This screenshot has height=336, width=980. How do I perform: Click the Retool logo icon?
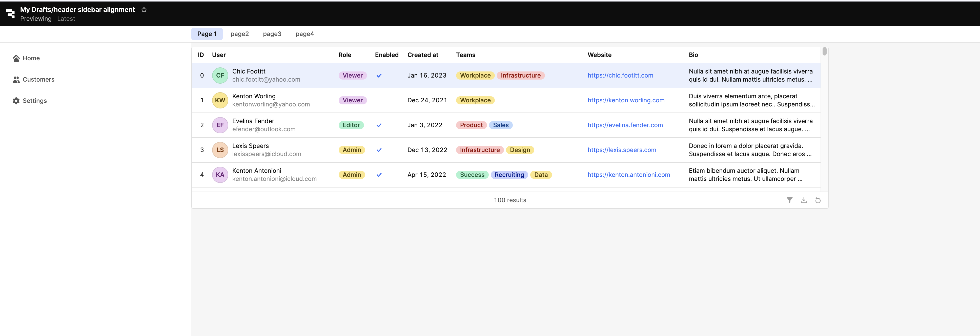11,14
